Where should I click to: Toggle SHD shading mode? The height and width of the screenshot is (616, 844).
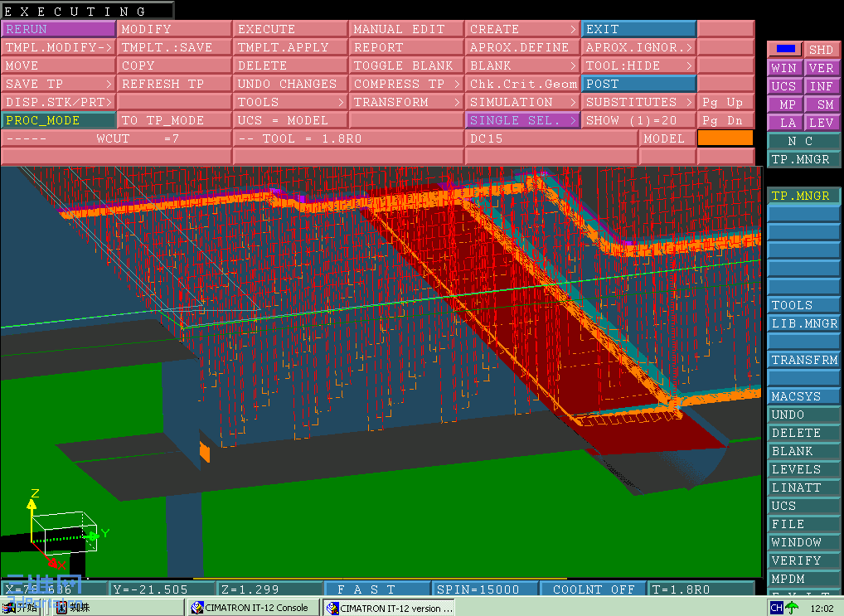822,50
